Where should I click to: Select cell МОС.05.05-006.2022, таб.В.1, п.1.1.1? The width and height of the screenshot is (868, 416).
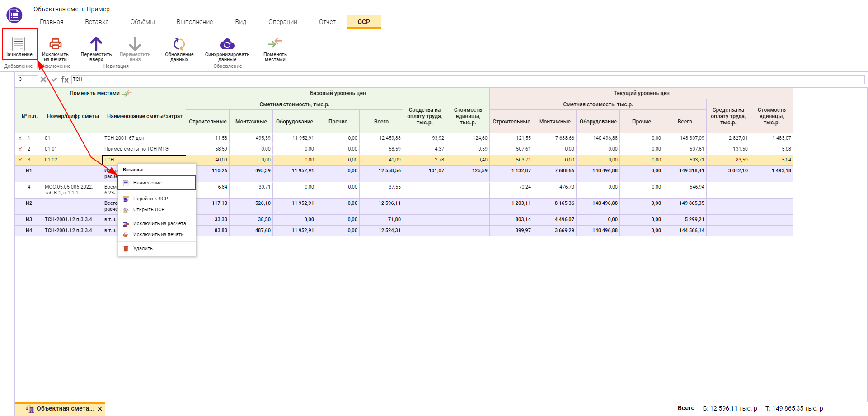pyautogui.click(x=72, y=190)
